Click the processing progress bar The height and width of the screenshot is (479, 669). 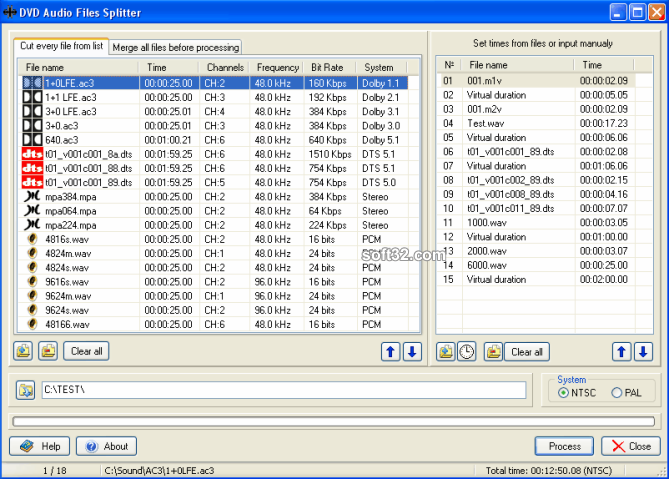point(334,421)
